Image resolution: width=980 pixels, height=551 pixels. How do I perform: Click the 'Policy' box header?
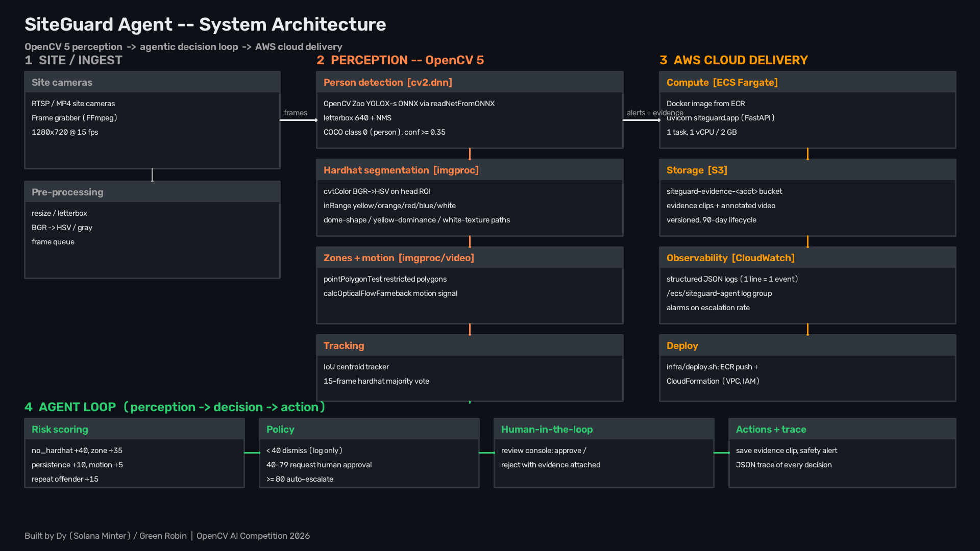369,429
